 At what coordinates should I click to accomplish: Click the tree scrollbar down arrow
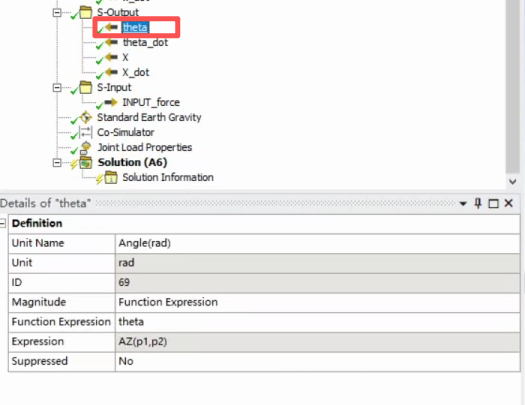tap(513, 182)
